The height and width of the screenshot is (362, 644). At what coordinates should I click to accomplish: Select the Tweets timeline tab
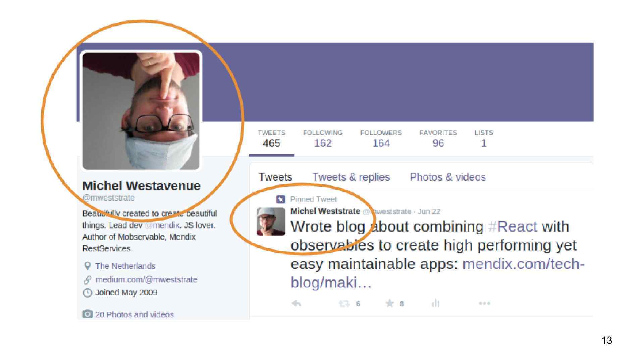click(x=275, y=177)
